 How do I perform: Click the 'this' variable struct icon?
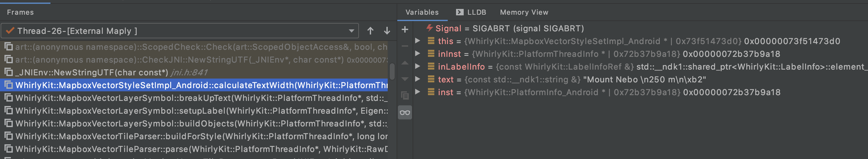[431, 41]
